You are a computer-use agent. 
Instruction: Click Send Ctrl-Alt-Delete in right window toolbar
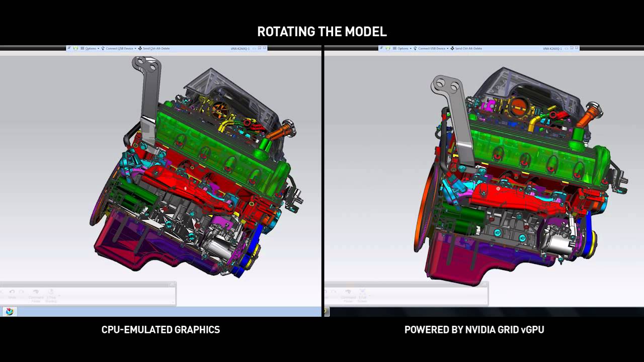point(466,48)
